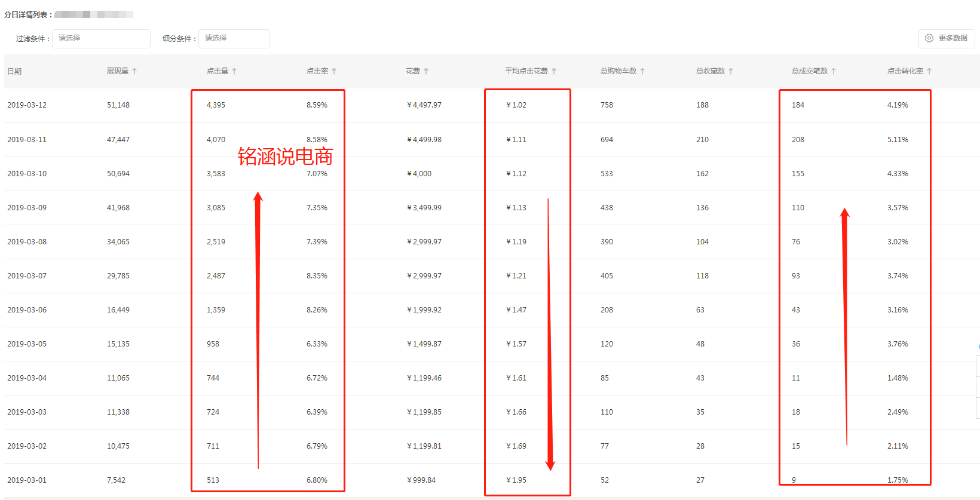Click the 分日详情列表 title label
The width and height of the screenshot is (980, 500).
point(27,14)
